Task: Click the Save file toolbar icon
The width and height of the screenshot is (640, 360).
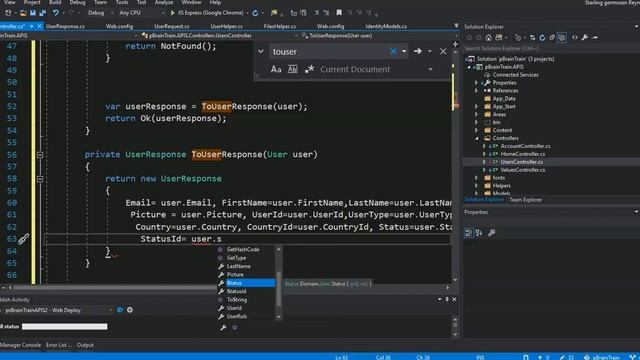Action: [x=33, y=13]
